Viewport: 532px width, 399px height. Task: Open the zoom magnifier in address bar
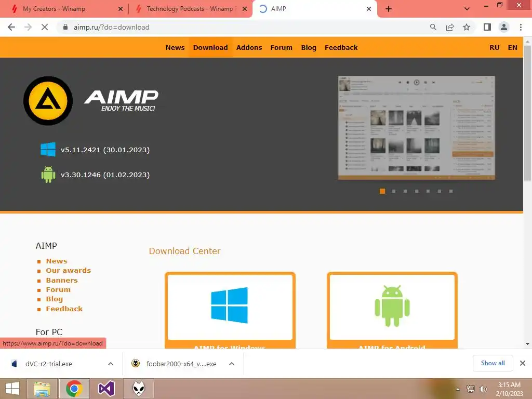click(x=433, y=27)
